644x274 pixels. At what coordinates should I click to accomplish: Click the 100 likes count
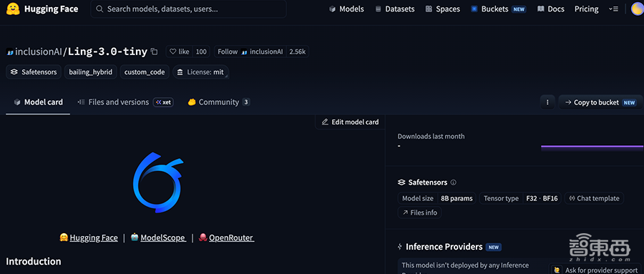pos(201,52)
